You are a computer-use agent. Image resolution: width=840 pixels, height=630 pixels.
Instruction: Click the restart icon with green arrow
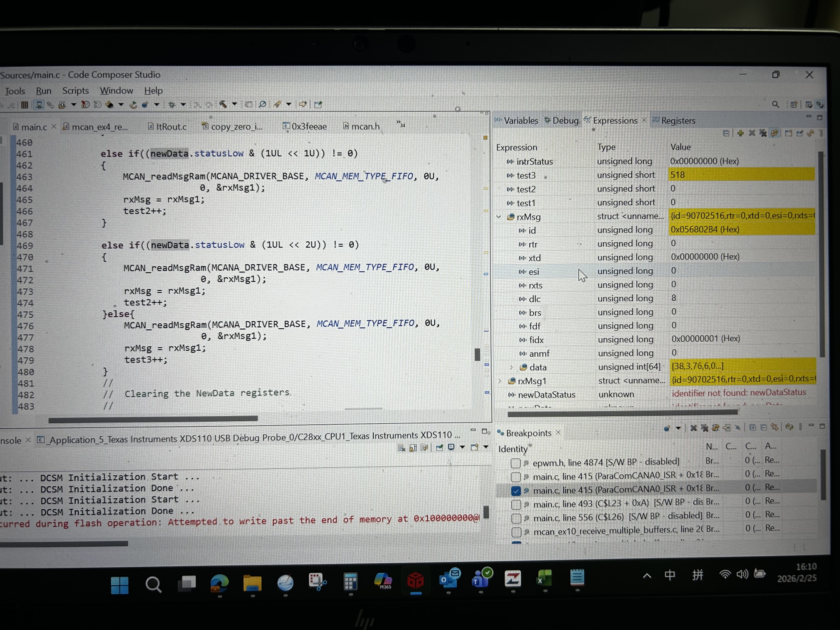pos(133,105)
